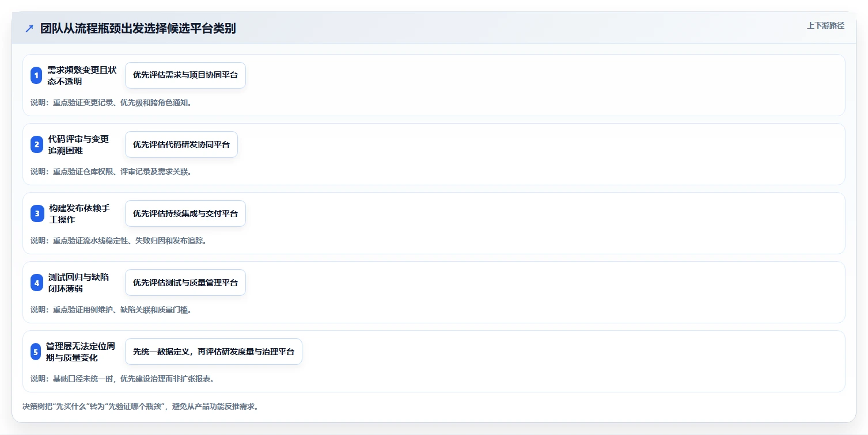The width and height of the screenshot is (868, 435).
Task: Click the text 构建发布依赖手工操作
Action: coord(79,213)
